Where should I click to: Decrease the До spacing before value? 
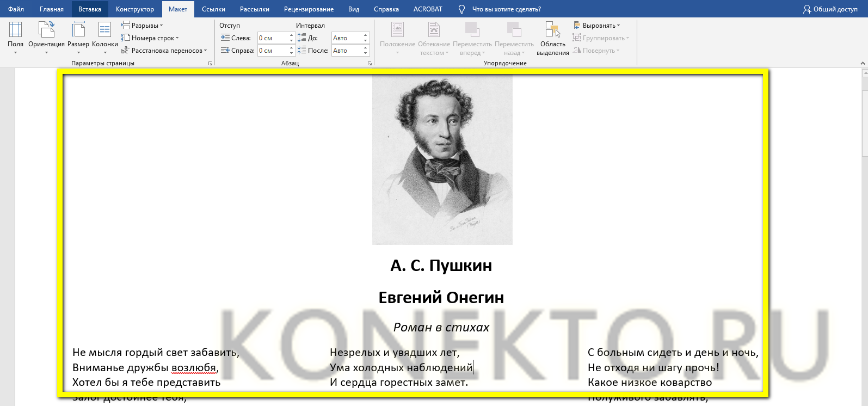366,41
